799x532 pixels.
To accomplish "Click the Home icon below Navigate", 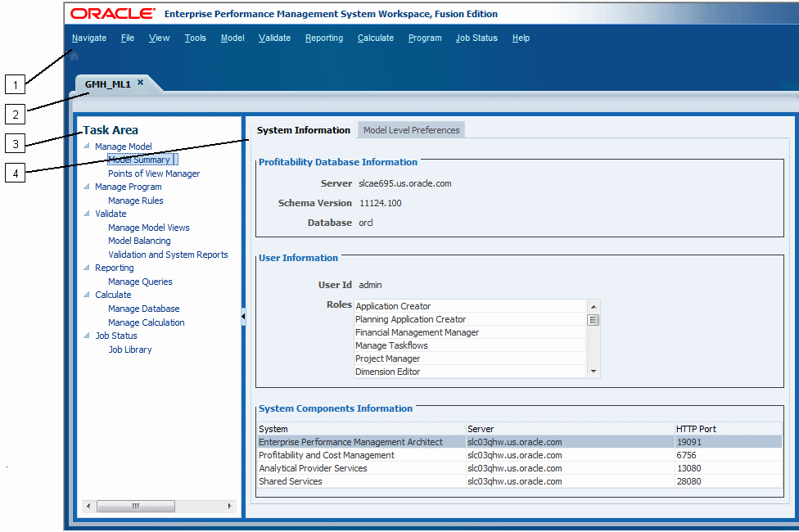I will pos(74,56).
